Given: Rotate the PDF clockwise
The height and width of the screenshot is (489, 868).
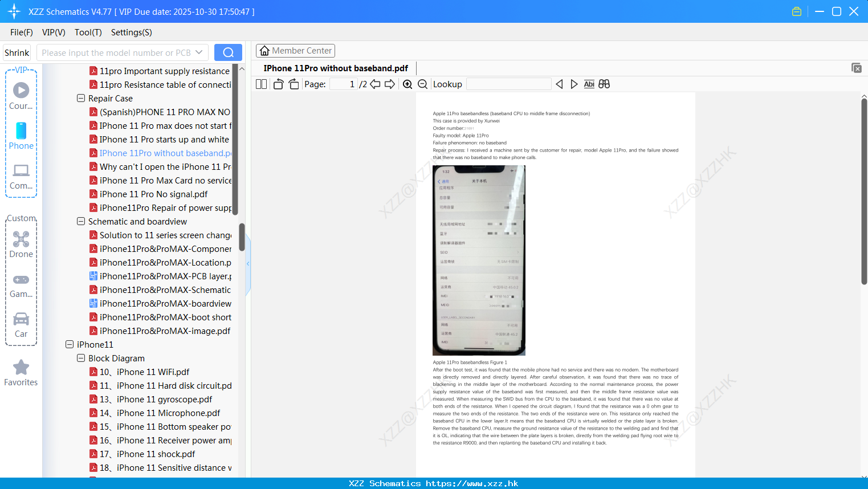Looking at the screenshot, I should [x=294, y=84].
